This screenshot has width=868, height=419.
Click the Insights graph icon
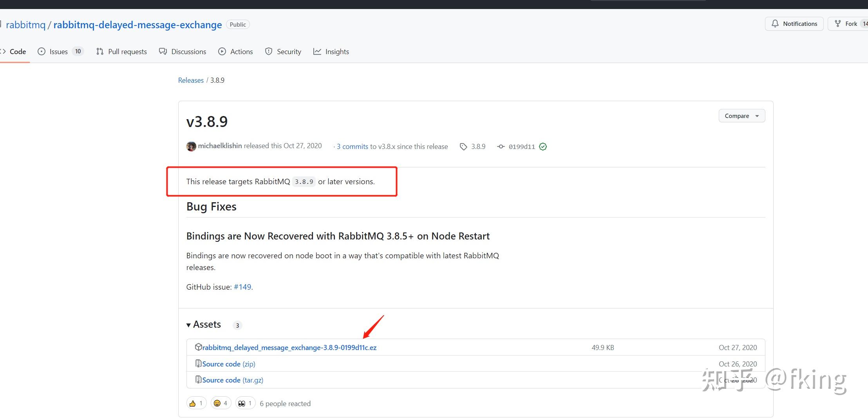317,51
